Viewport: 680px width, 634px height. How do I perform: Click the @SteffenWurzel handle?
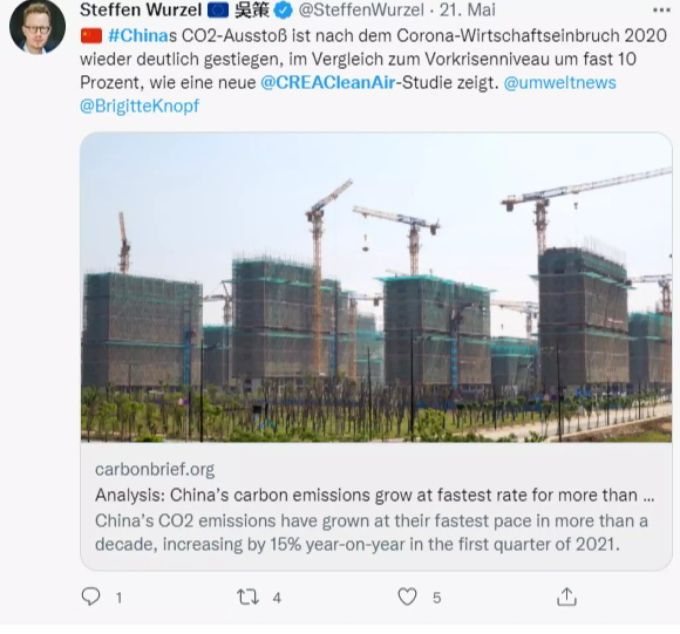tap(361, 10)
